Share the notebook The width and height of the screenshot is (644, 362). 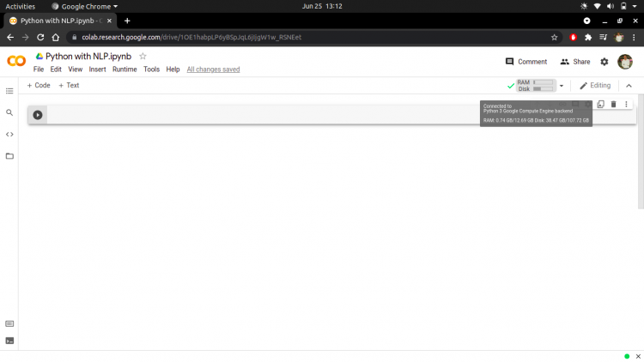pyautogui.click(x=575, y=62)
